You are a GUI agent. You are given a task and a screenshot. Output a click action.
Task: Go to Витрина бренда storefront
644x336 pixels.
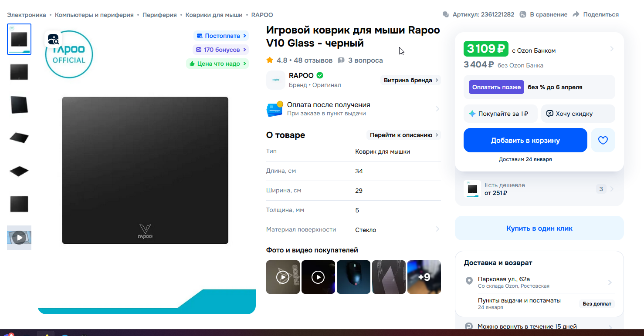(x=411, y=80)
